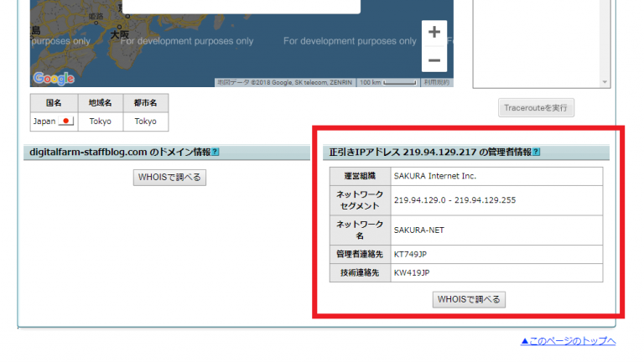Click the 地域名 column header

[x=101, y=103]
